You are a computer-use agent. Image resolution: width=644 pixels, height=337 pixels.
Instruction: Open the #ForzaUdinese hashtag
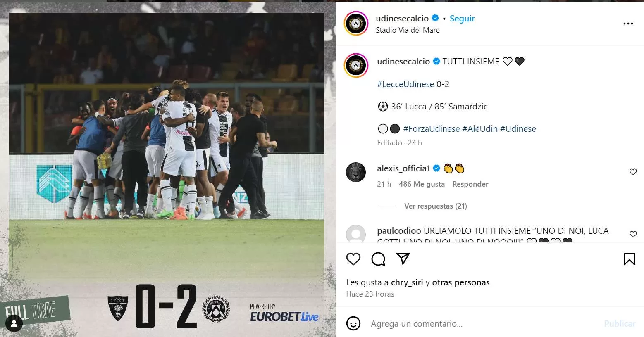pyautogui.click(x=432, y=128)
